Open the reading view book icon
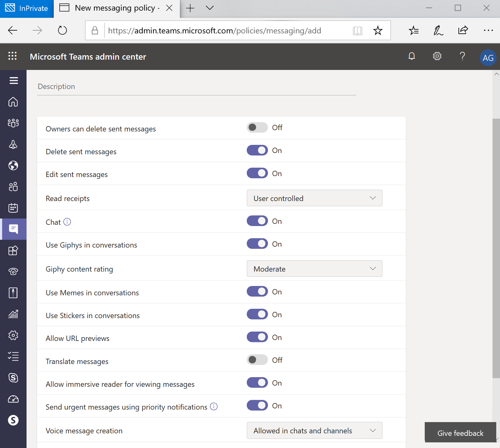Image resolution: width=500 pixels, height=448 pixels. [358, 31]
